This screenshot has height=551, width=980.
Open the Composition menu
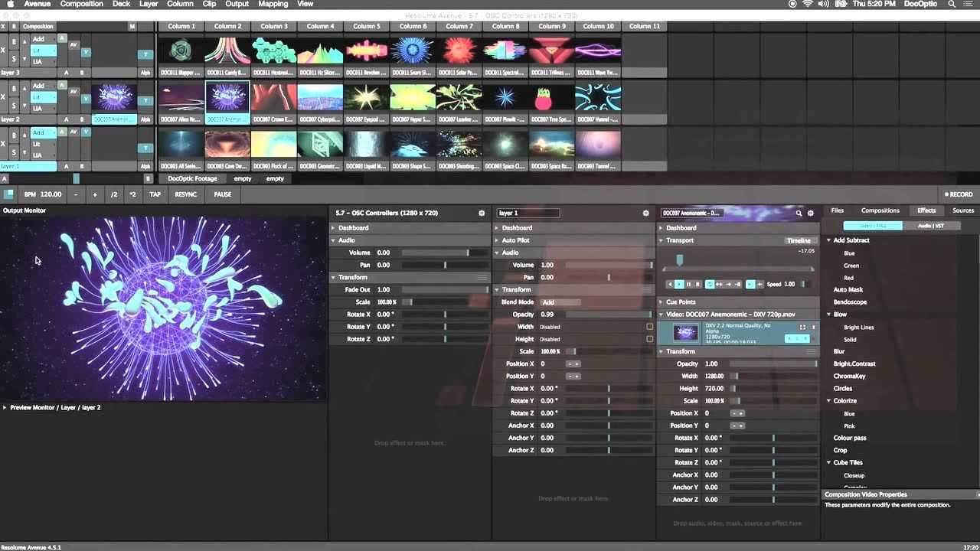81,4
